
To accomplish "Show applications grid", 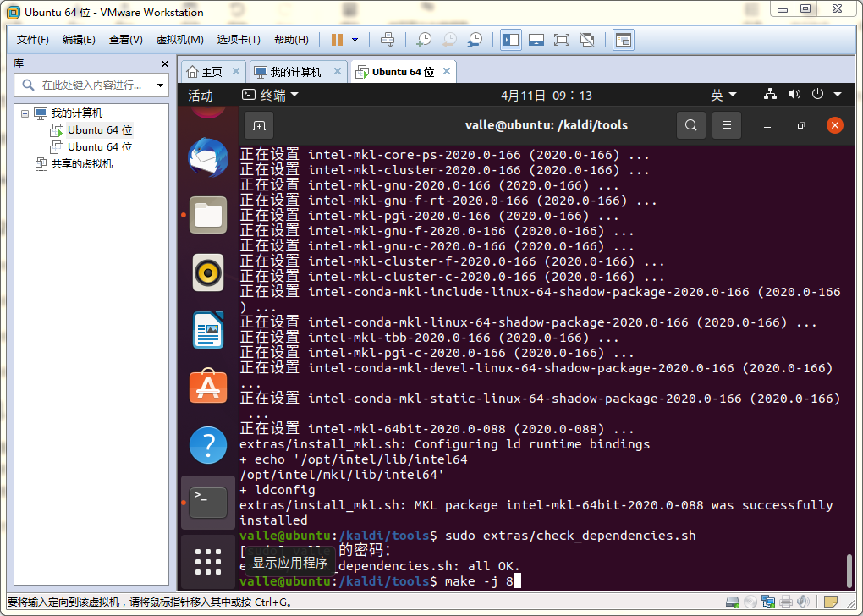I will [208, 562].
